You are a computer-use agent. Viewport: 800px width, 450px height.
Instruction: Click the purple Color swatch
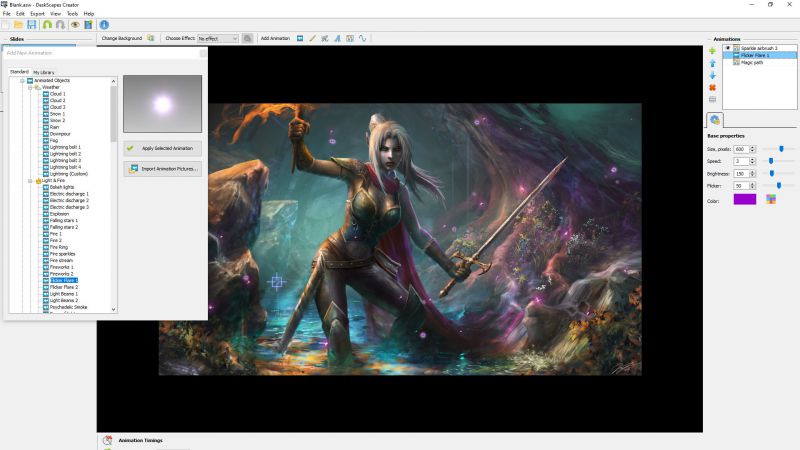[745, 199]
